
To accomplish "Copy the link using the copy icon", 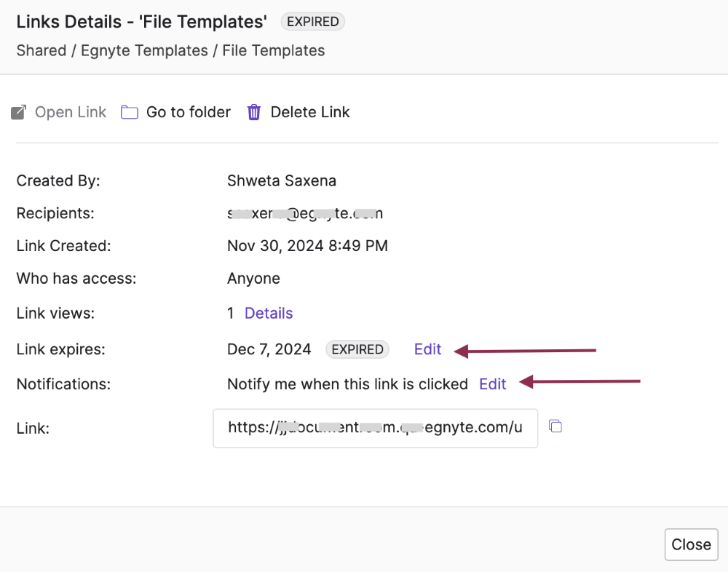I will tap(555, 426).
